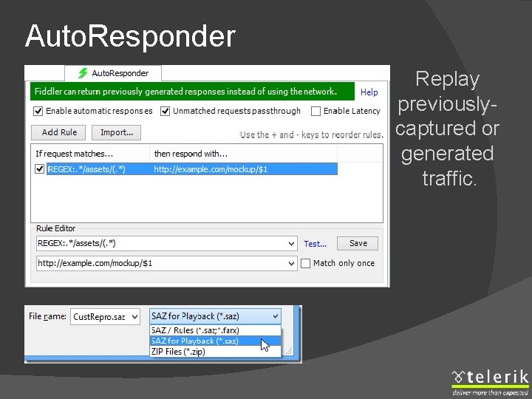Expand the response action dropdown arrow
Image resolution: width=532 pixels, height=399 pixels.
click(x=291, y=263)
